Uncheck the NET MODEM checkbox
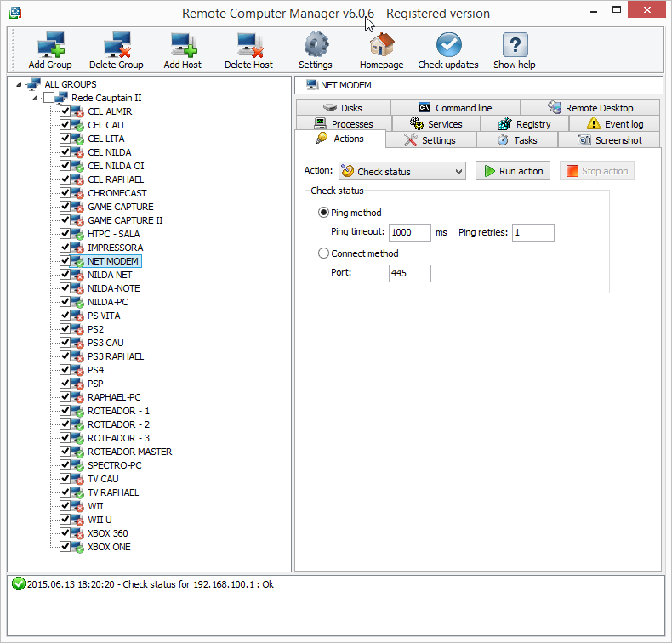 (x=65, y=261)
